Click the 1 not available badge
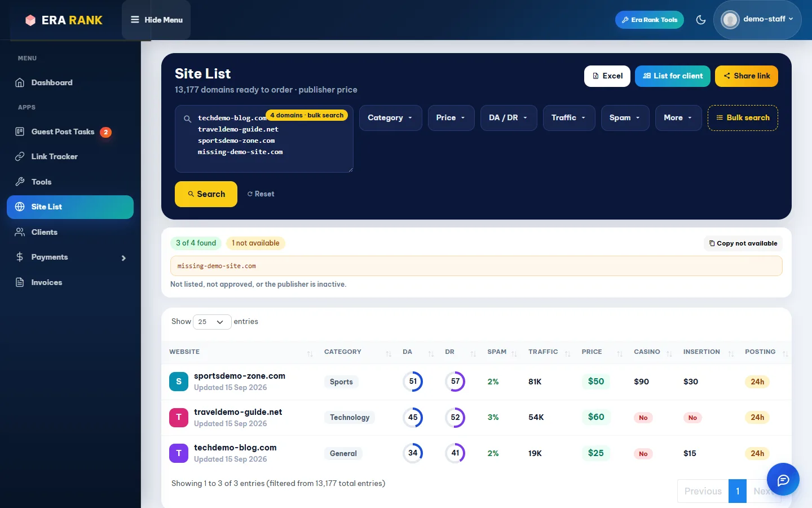The width and height of the screenshot is (812, 508). (x=255, y=243)
